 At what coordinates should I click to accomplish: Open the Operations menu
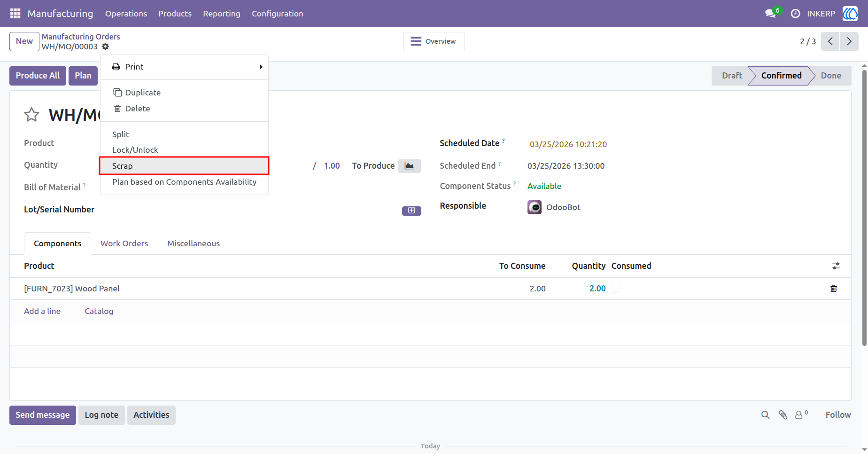pyautogui.click(x=126, y=14)
